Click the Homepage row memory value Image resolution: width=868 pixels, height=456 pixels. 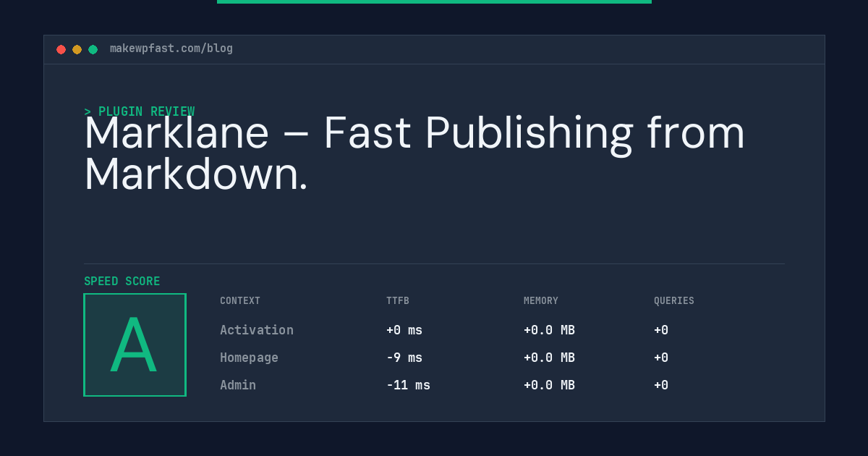pyautogui.click(x=549, y=358)
